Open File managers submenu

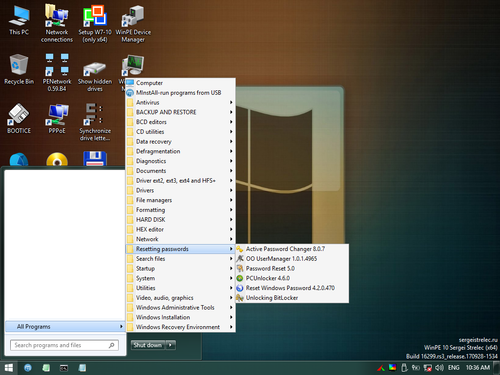[x=180, y=200]
